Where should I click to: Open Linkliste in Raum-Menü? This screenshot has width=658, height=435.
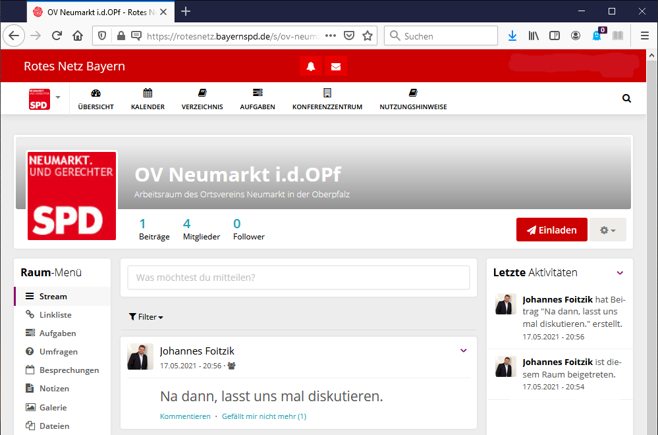(x=63, y=315)
